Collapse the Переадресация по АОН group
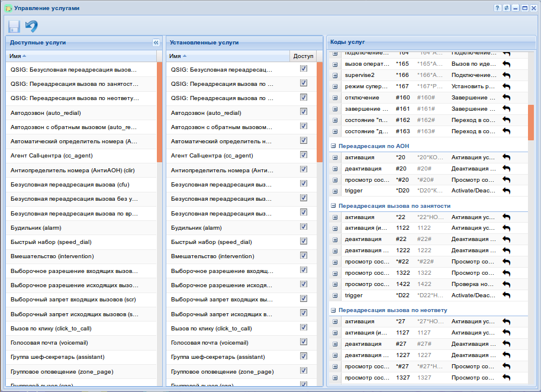 coord(333,146)
